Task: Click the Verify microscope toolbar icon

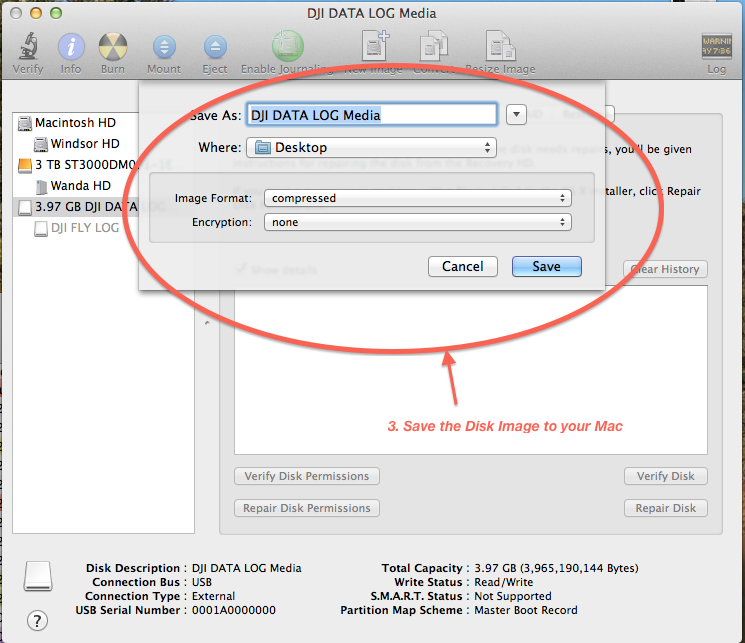Action: point(28,47)
